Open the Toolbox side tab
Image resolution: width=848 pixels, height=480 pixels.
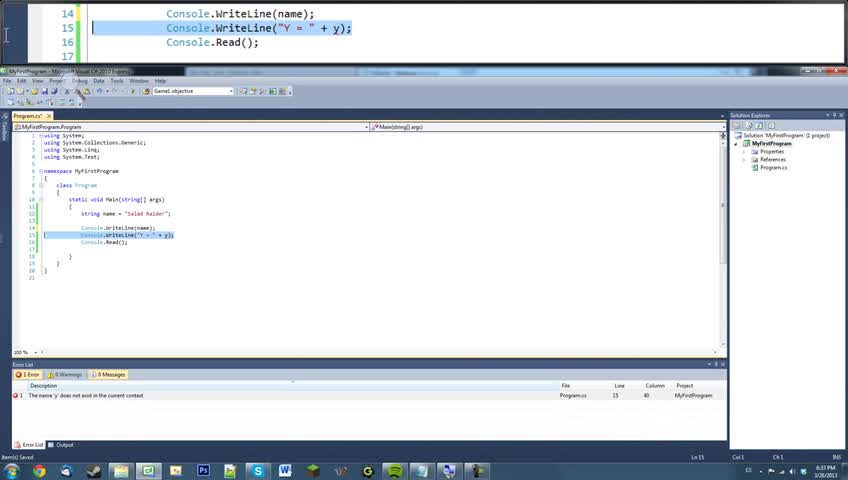tap(4, 130)
